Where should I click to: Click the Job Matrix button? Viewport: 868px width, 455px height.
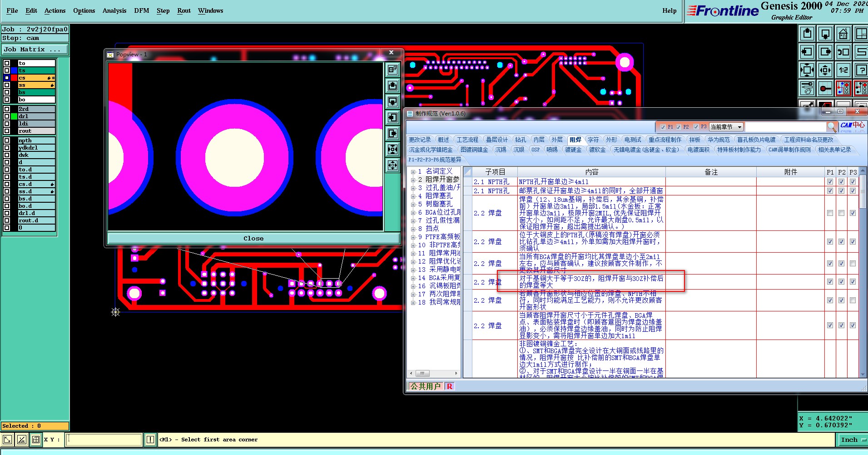[35, 50]
